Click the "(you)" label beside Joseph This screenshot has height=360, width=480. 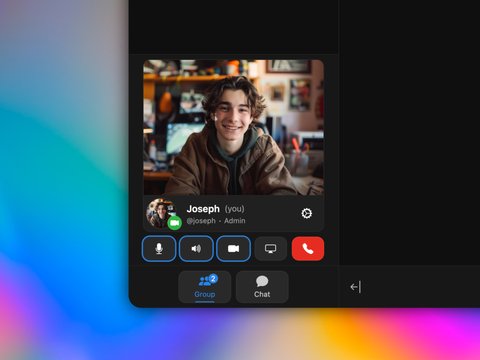click(x=235, y=209)
